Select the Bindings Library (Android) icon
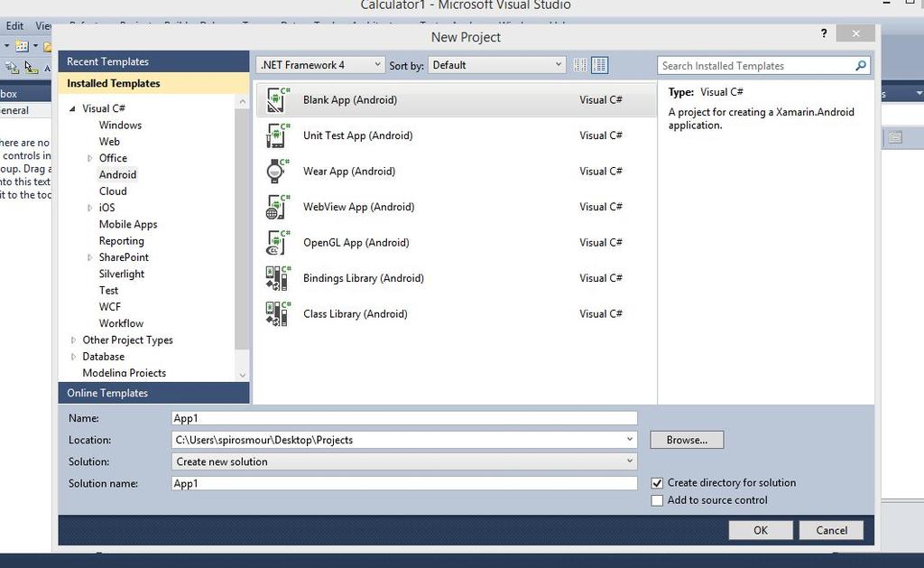 coord(278,278)
